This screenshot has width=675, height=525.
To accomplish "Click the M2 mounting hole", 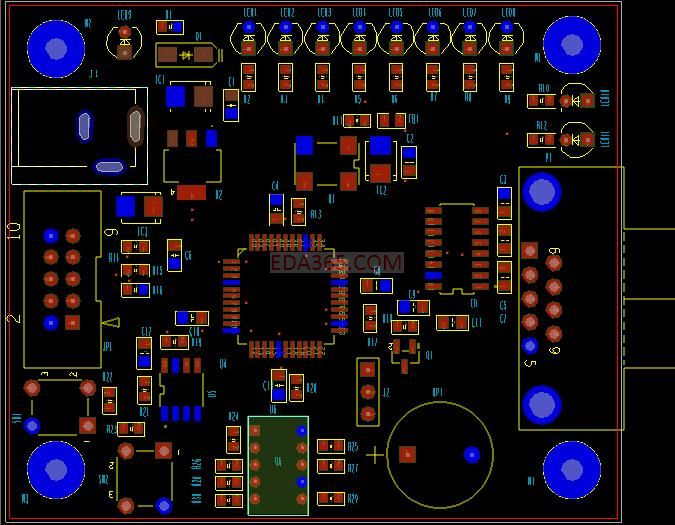I will pyautogui.click(x=56, y=49).
